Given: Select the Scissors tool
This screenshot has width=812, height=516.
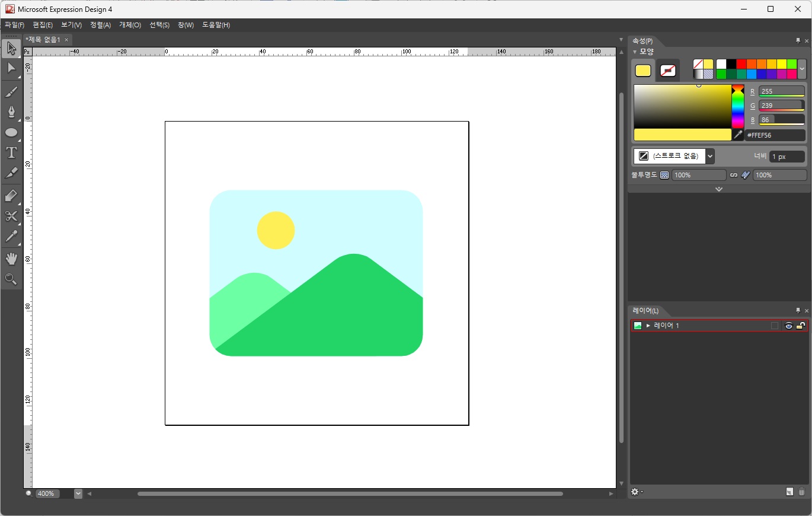Looking at the screenshot, I should tap(11, 216).
